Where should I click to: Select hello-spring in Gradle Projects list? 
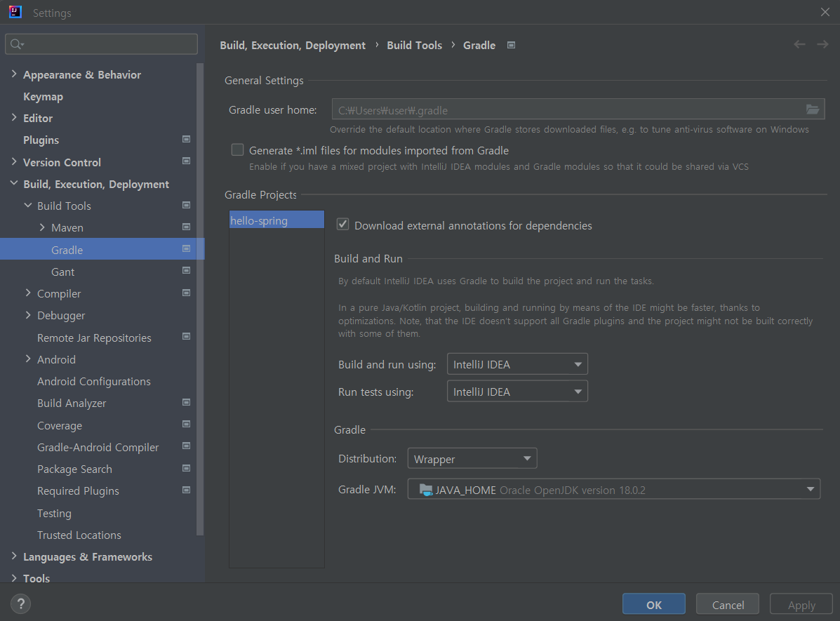(x=276, y=220)
